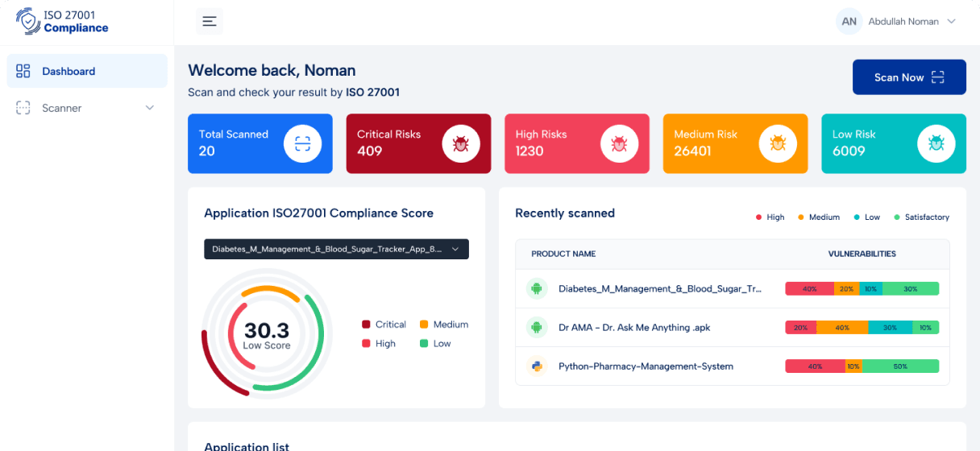The image size is (980, 451).
Task: Click the Low Risk bug icon
Action: coord(936,144)
